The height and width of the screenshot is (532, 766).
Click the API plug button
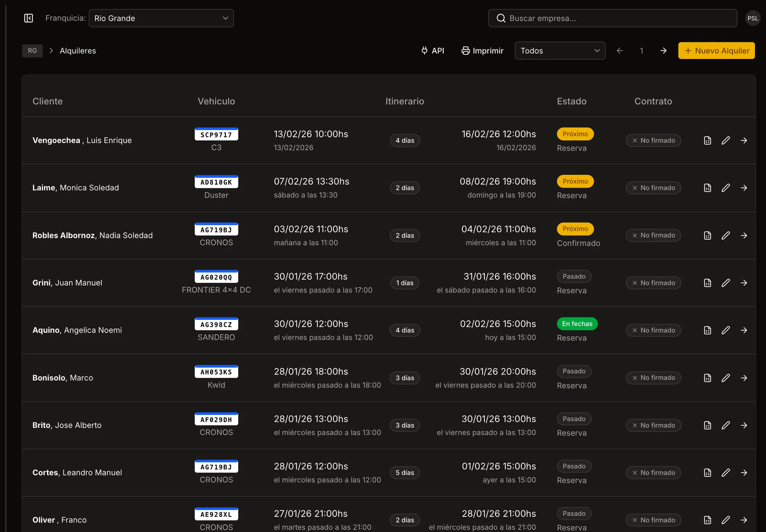pos(433,51)
